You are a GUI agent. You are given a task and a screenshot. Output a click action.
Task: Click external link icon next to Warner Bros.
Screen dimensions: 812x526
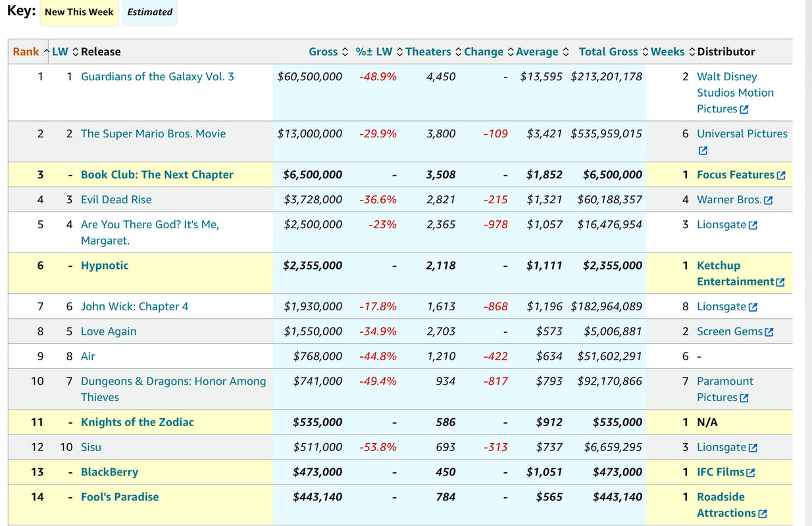pos(769,201)
